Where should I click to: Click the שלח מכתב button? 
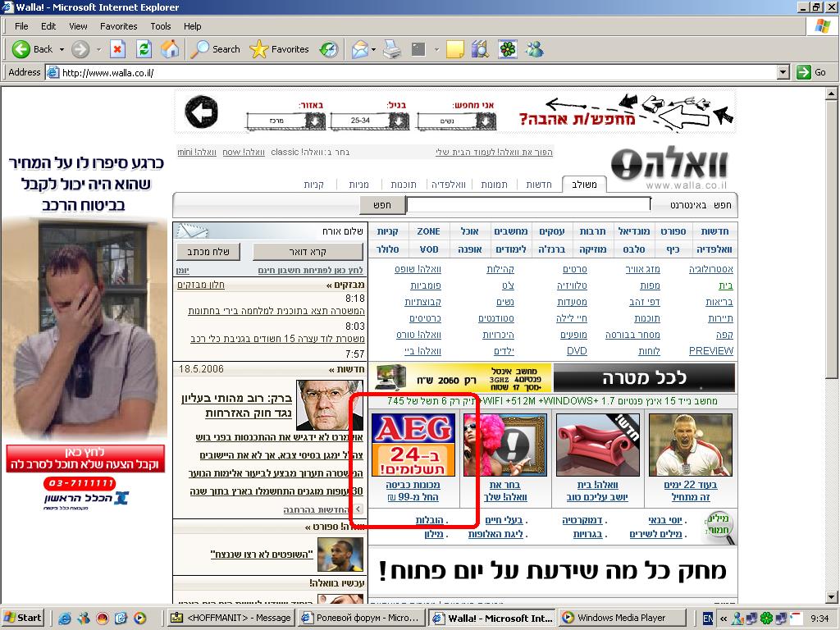208,251
